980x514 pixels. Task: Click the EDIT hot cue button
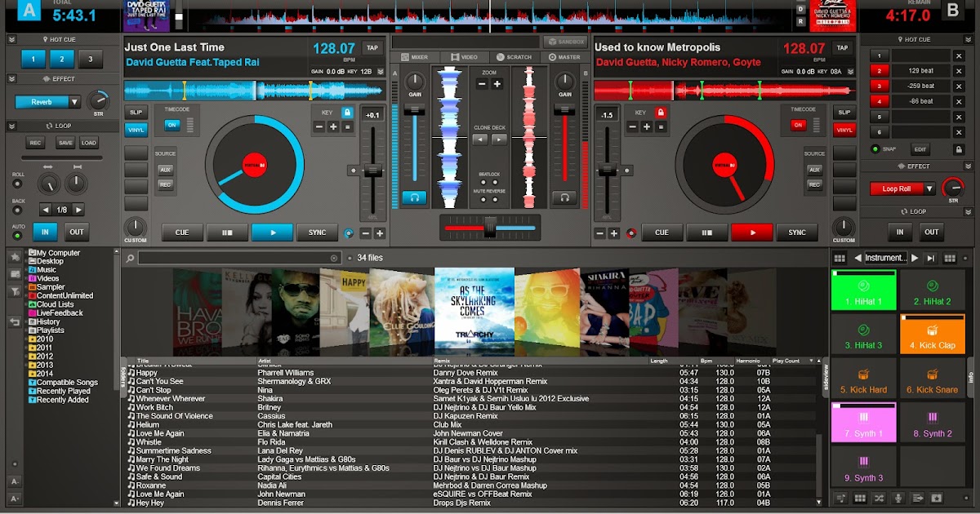point(920,149)
